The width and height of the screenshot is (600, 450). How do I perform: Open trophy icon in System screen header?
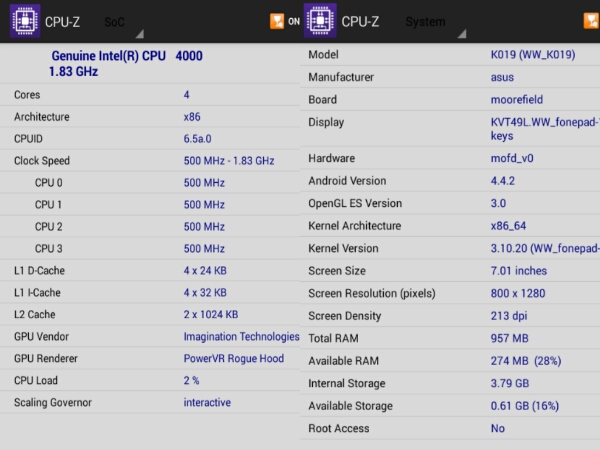[x=592, y=21]
